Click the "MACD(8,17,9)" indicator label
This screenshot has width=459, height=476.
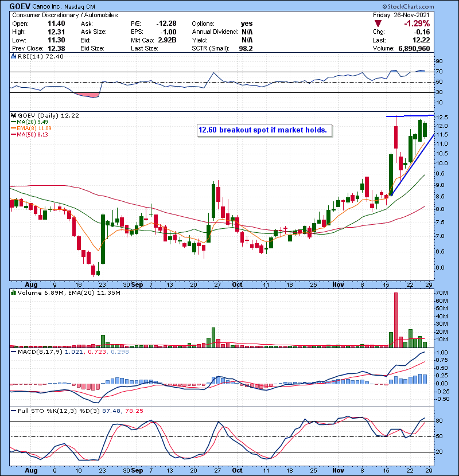[40, 352]
